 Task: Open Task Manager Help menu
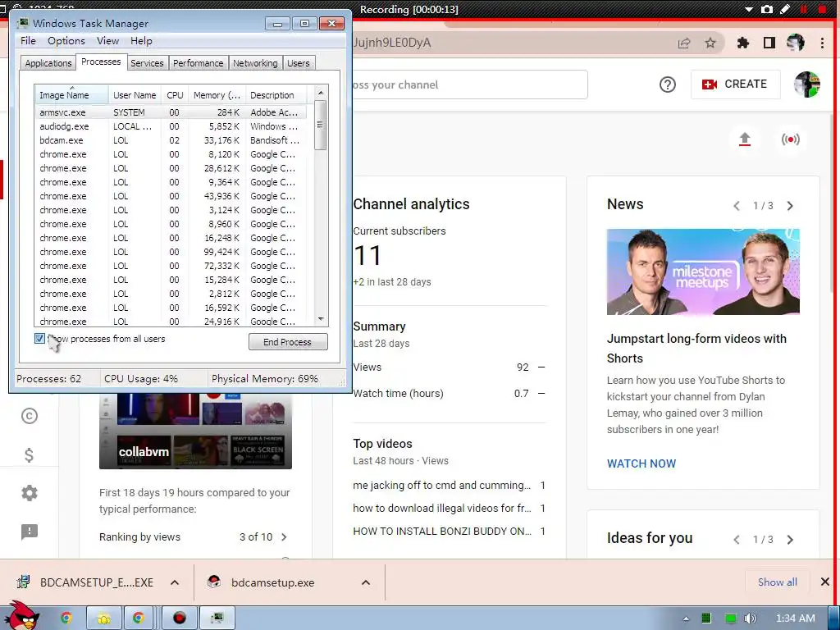tap(141, 41)
